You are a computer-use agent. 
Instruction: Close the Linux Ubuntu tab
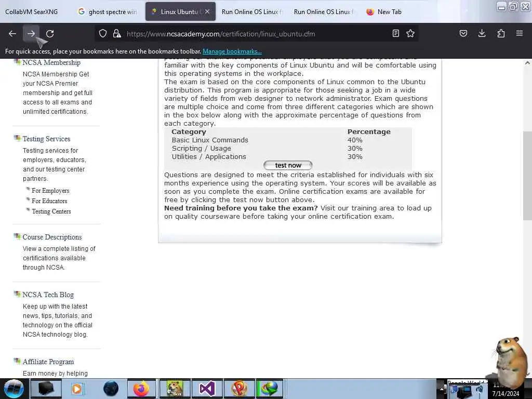(207, 11)
